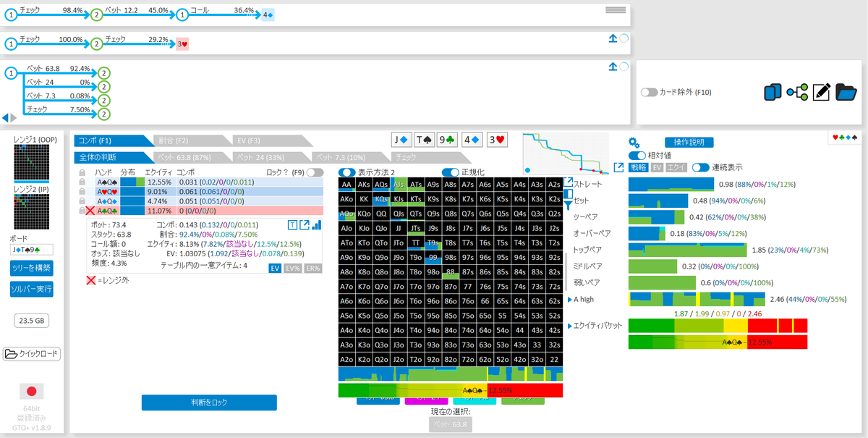Click the lock icon of the A♦Q♦ row
The height and width of the screenshot is (438, 868).
[81, 201]
